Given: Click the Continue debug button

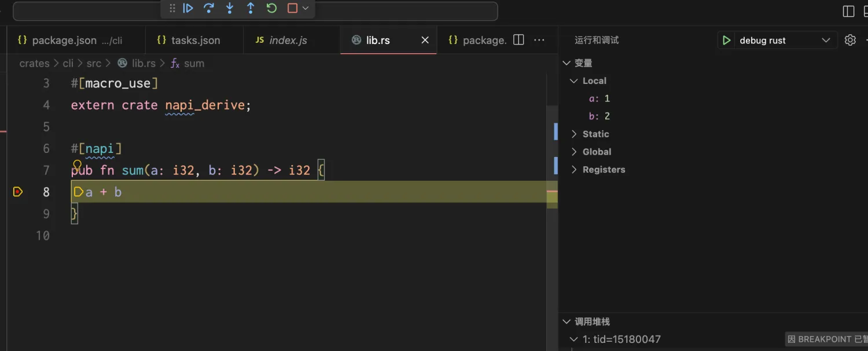Looking at the screenshot, I should (x=188, y=8).
